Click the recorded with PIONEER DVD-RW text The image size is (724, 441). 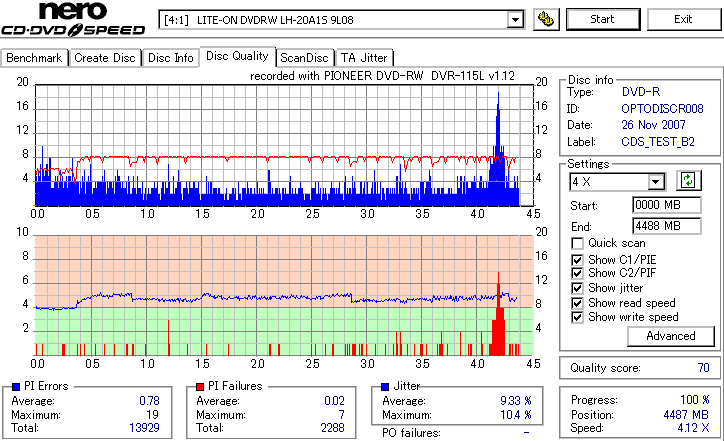point(382,76)
